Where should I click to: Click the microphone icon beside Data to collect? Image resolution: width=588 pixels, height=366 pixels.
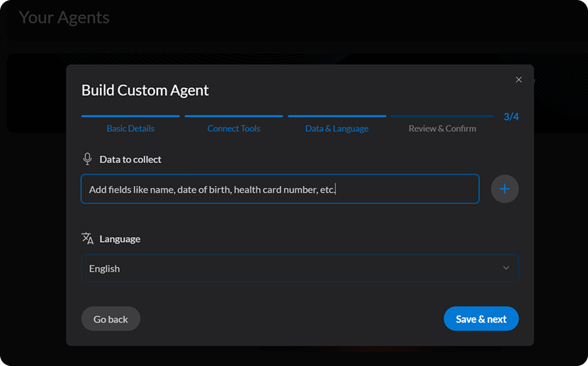[x=88, y=159]
